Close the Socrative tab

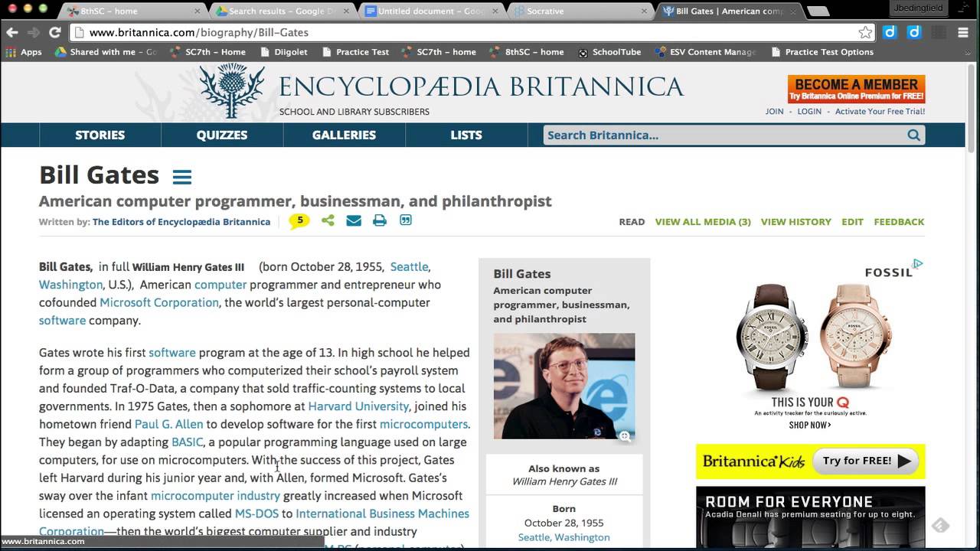point(645,11)
